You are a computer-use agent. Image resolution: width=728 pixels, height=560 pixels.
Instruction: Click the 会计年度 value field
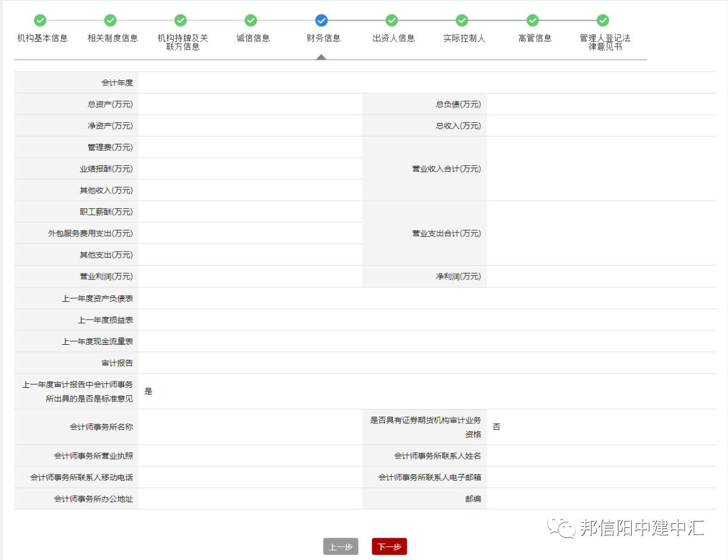click(x=427, y=83)
